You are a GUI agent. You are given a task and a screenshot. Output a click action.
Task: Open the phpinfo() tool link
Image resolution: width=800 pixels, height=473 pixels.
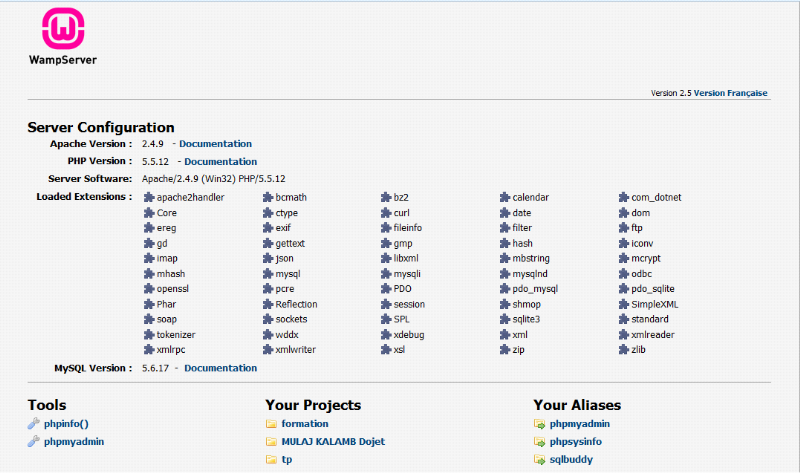coord(66,424)
